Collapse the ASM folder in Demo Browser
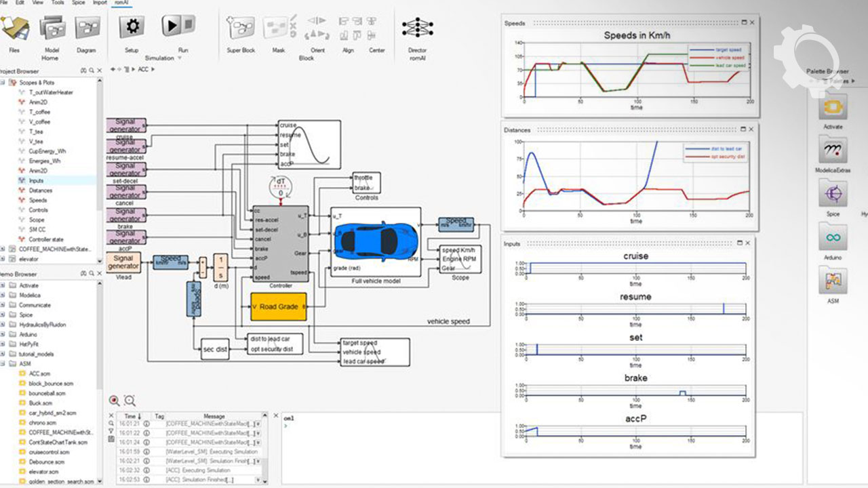This screenshot has height=488, width=868. click(x=3, y=364)
